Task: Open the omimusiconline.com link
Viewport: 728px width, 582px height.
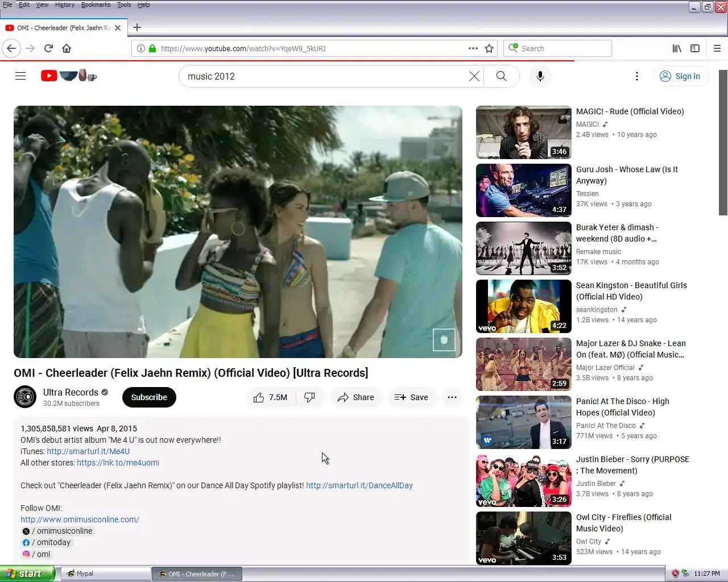Action: click(x=80, y=519)
